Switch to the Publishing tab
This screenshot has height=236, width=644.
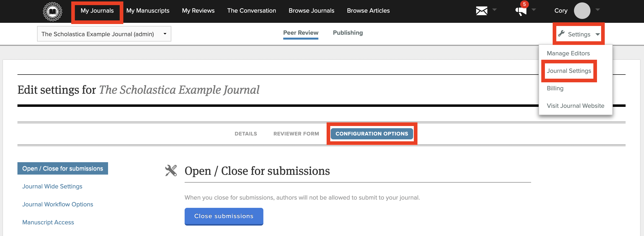tap(348, 33)
